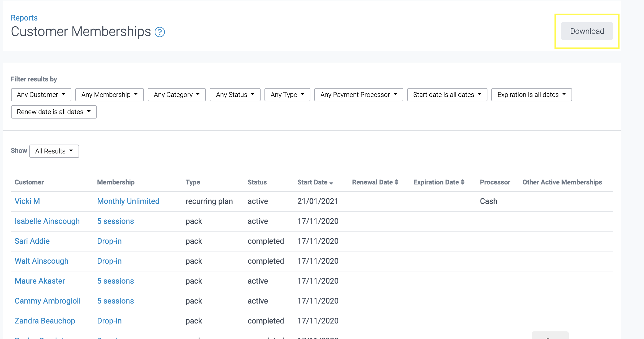Expand Renew date is all dates filter

coord(54,112)
